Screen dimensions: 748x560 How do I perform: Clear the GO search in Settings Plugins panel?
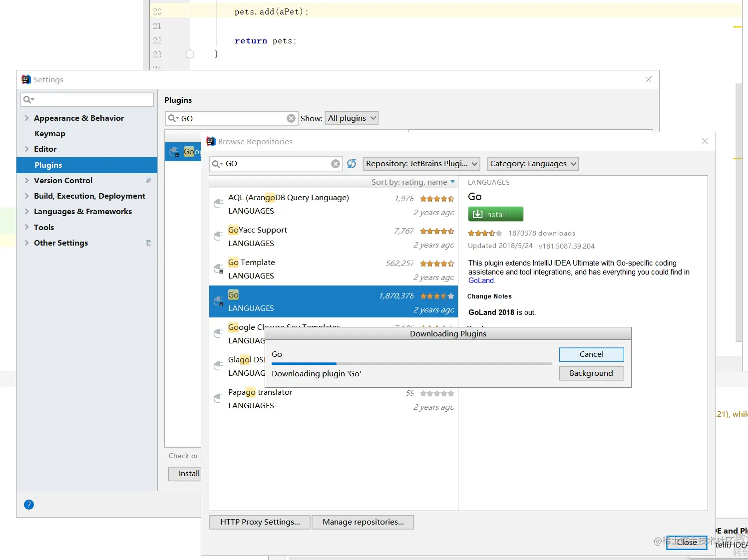(x=291, y=118)
